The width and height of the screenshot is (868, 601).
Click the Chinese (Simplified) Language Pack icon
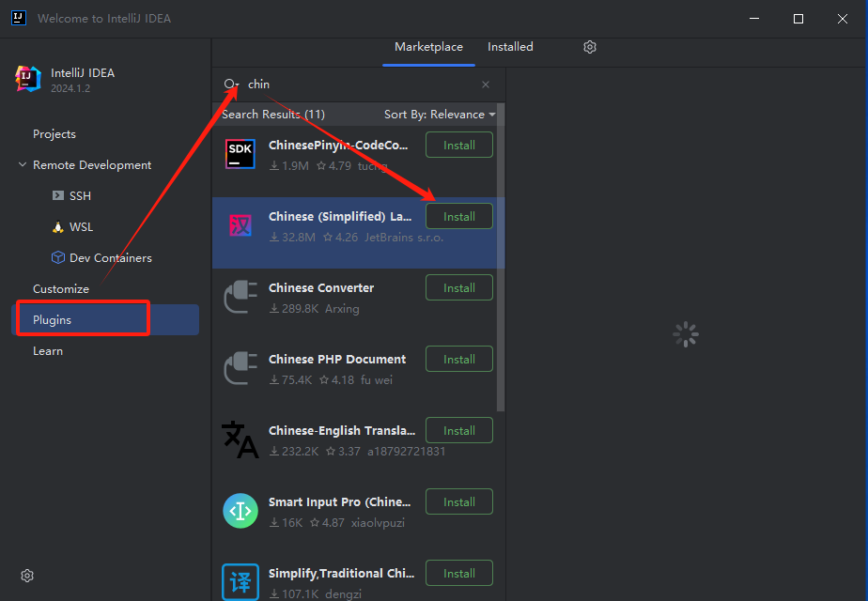tap(240, 225)
